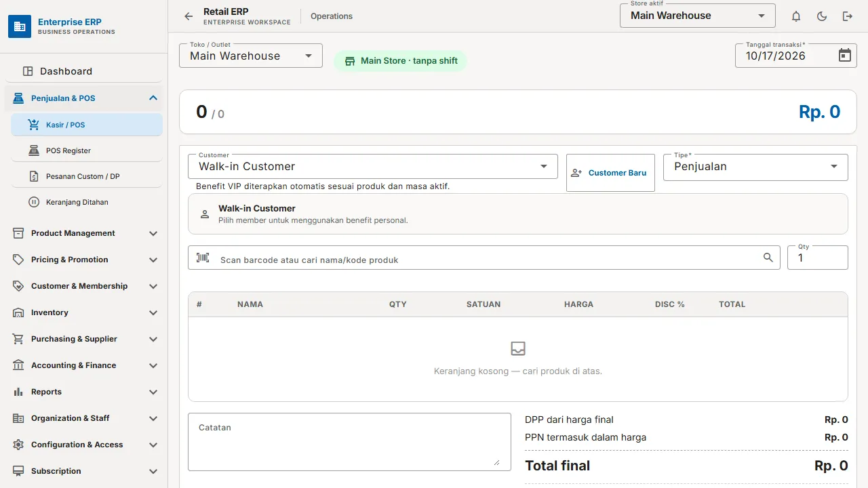The width and height of the screenshot is (868, 488).
Task: Click the barcode scanner icon
Action: (203, 258)
